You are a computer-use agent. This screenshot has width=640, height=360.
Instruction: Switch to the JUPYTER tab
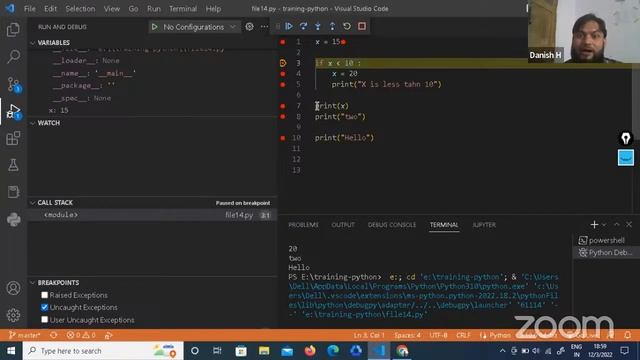[484, 225]
